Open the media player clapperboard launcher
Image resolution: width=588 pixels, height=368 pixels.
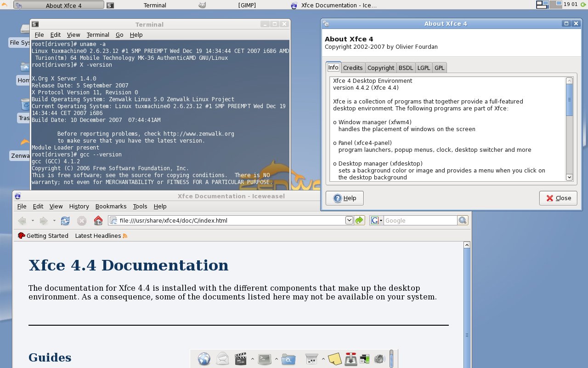(x=241, y=359)
